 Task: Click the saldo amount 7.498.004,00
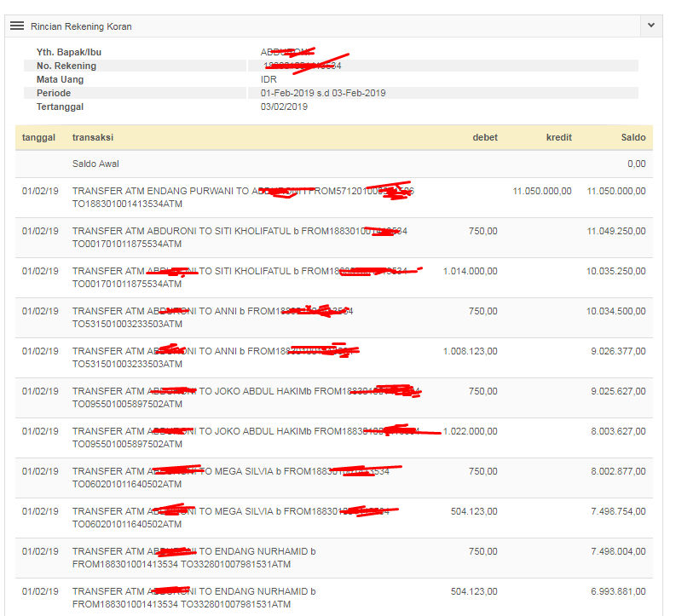618,551
